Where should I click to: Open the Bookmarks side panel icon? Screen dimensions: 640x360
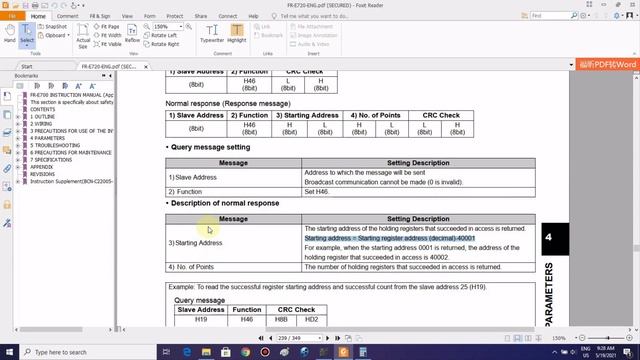pos(7,96)
